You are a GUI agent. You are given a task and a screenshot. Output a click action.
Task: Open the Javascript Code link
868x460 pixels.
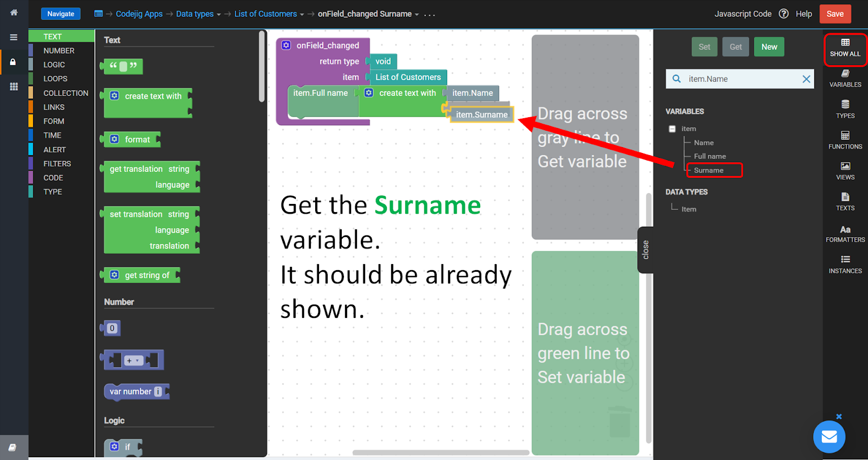(x=743, y=14)
